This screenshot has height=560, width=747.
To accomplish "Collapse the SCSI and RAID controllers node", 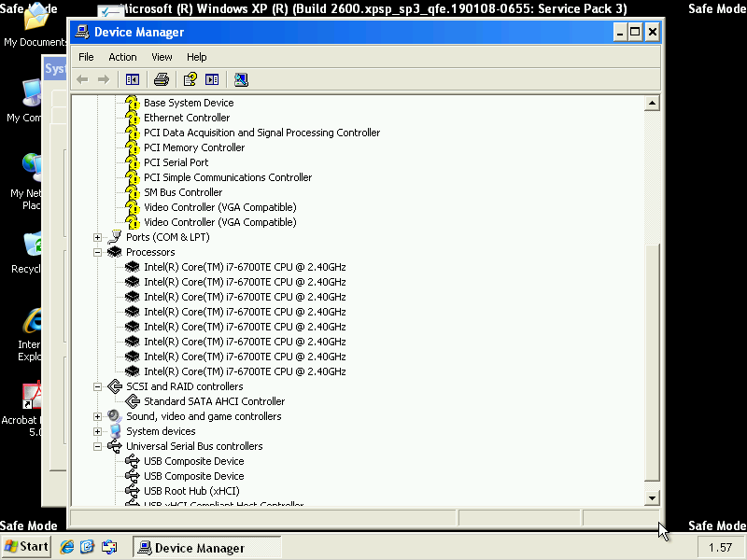I will 97,386.
